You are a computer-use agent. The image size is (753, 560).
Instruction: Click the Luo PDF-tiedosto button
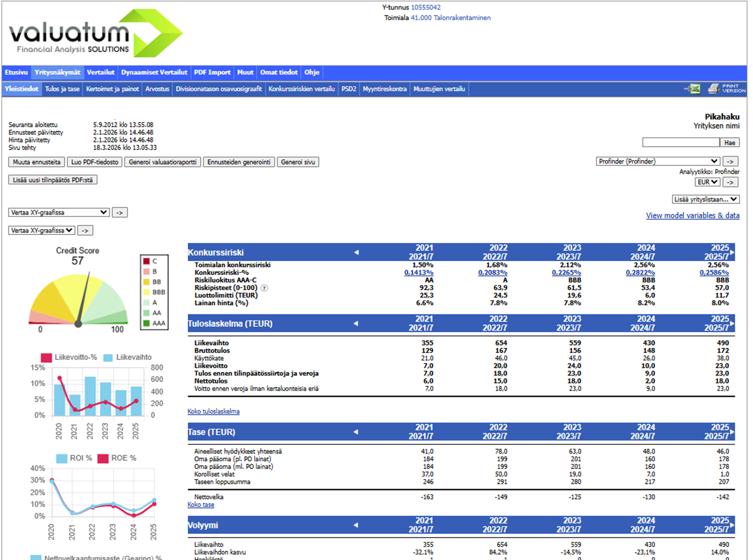pyautogui.click(x=95, y=162)
